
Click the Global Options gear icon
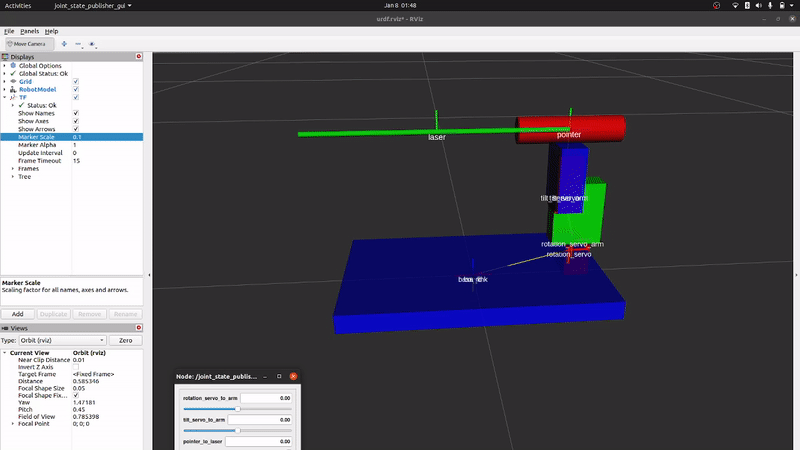[13, 65]
